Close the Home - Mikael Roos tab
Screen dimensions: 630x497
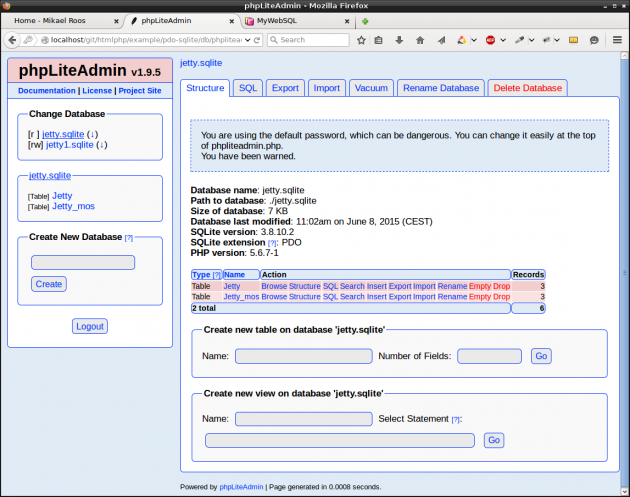tap(116, 21)
